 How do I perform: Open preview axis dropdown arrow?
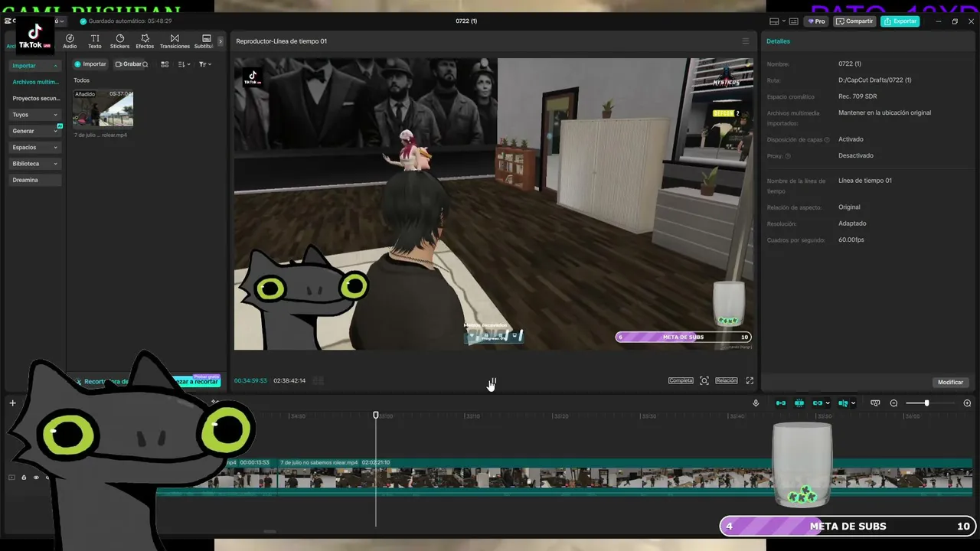coord(853,403)
